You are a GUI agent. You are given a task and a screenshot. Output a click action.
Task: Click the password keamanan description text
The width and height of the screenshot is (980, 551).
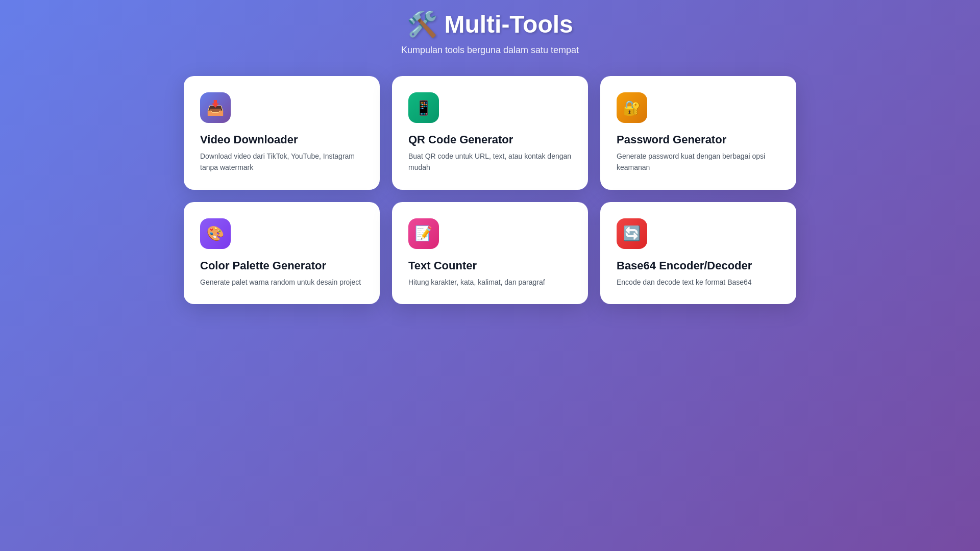[690, 162]
